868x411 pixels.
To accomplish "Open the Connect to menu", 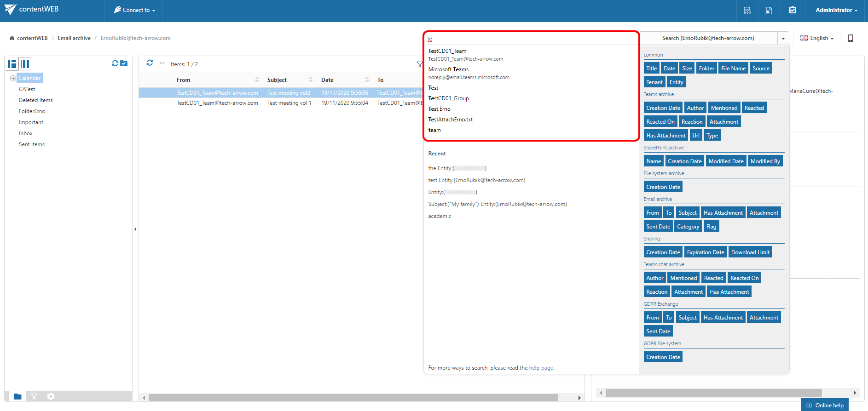I will tap(134, 10).
